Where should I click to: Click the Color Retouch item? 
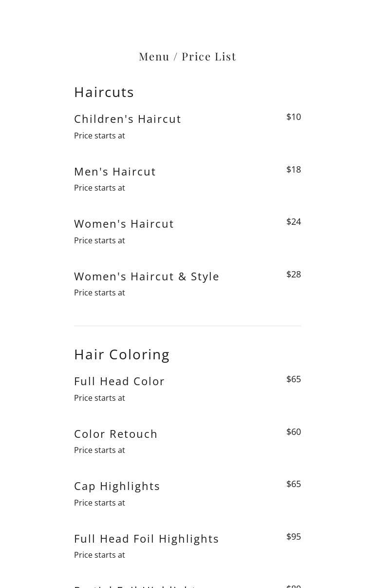point(116,434)
